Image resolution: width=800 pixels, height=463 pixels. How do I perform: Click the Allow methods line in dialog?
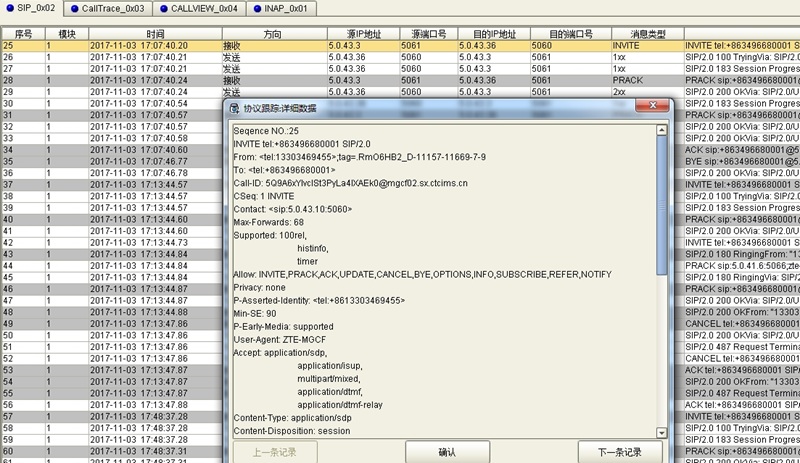[422, 274]
